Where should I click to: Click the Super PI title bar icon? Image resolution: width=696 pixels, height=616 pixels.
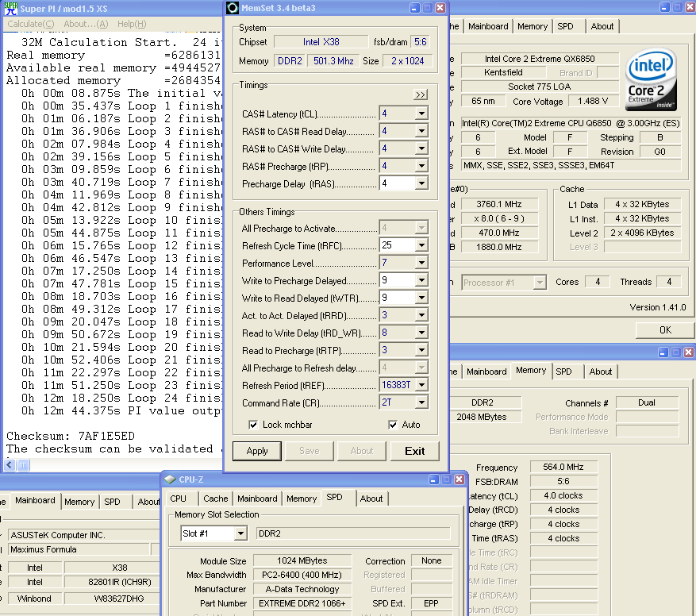click(x=10, y=9)
